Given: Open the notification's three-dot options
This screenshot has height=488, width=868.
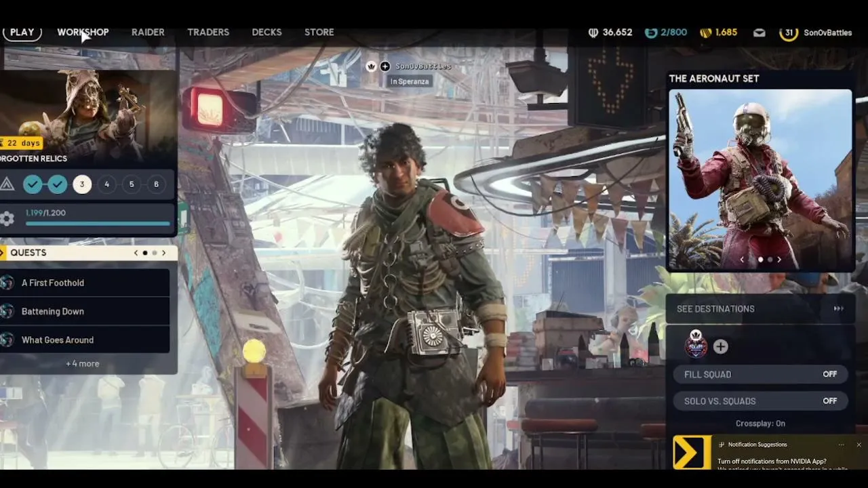Looking at the screenshot, I should 841,445.
